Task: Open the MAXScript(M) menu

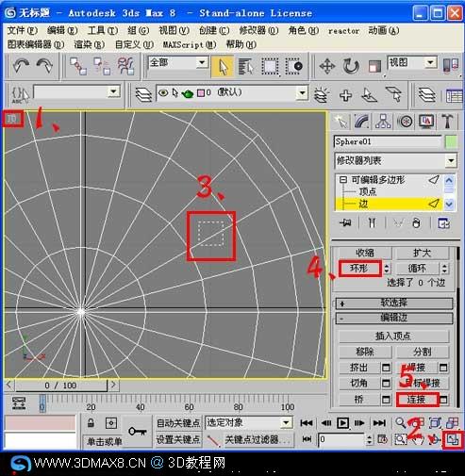Action: click(x=190, y=44)
